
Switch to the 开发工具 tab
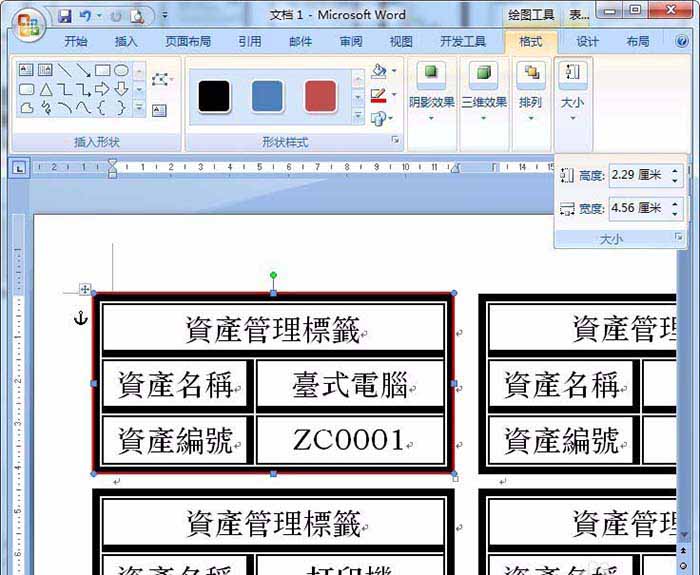[463, 42]
